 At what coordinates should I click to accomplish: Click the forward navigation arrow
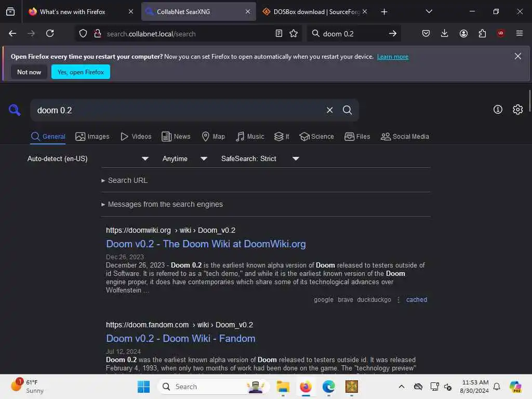click(x=31, y=33)
